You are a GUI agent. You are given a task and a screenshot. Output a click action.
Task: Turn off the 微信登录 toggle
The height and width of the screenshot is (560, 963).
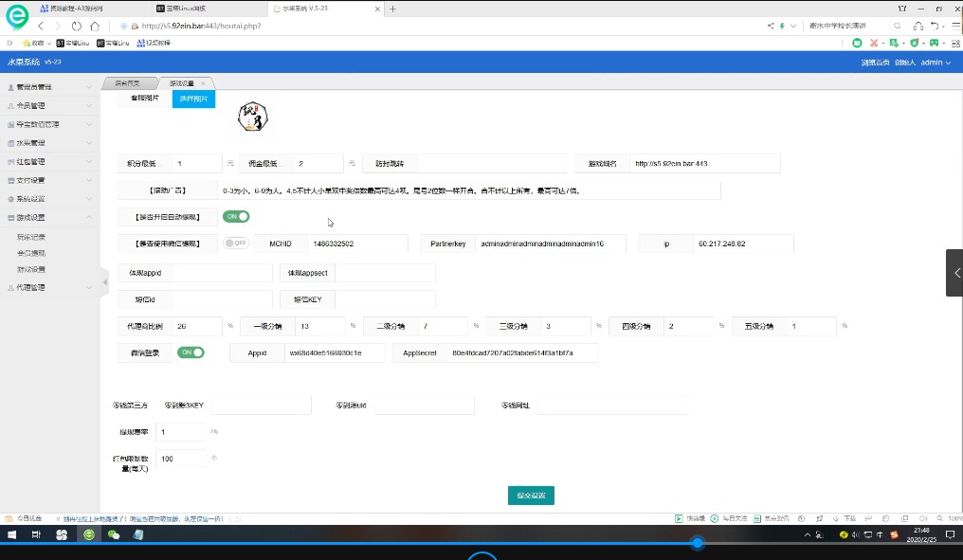point(191,352)
